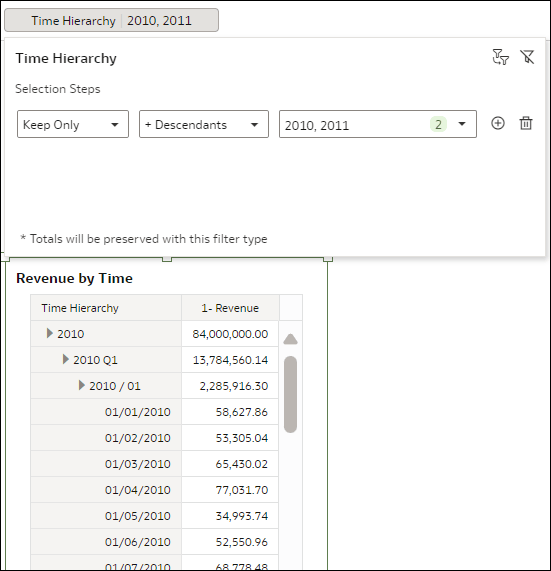Screen dimensions: 551x571
Task: Click the 84,000,000.00 revenue cell
Action: click(x=230, y=334)
